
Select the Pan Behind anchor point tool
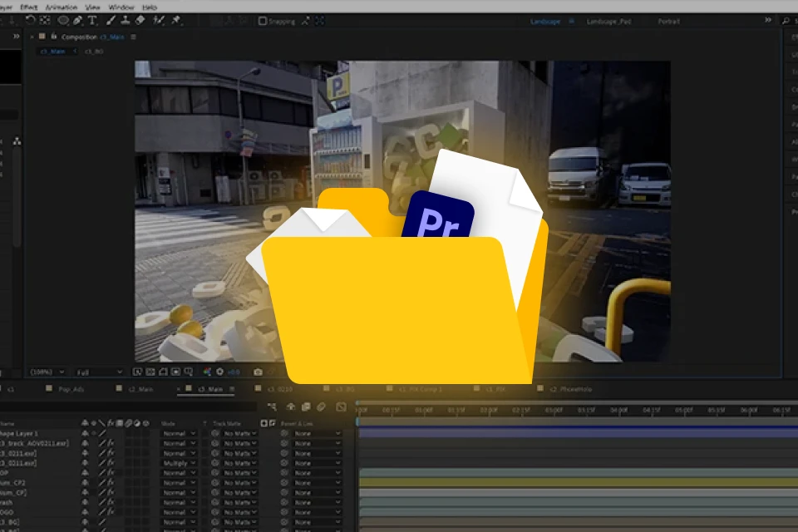[45, 20]
